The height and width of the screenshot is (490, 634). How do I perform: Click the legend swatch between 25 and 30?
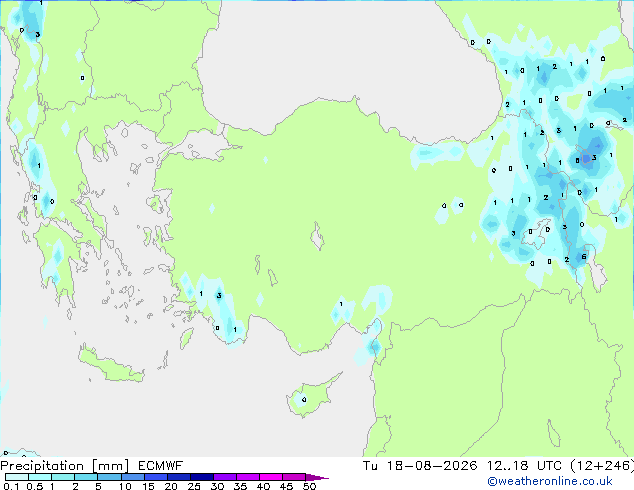point(201,477)
